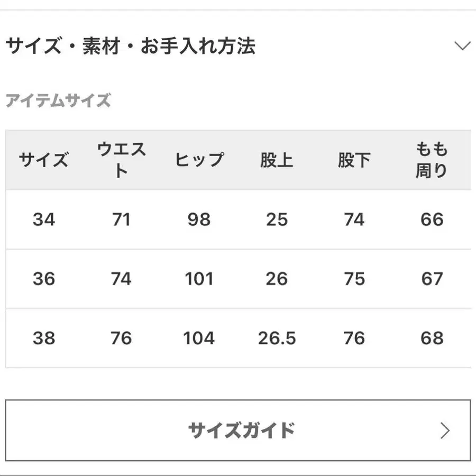This screenshot has height=476, width=476.
Task: Select the サイズ column header
Action: coord(44,159)
